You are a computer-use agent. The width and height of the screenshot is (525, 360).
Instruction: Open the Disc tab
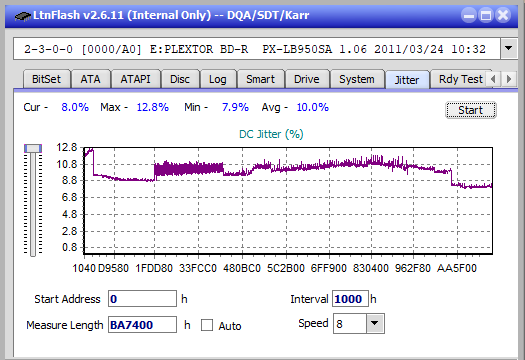point(180,79)
